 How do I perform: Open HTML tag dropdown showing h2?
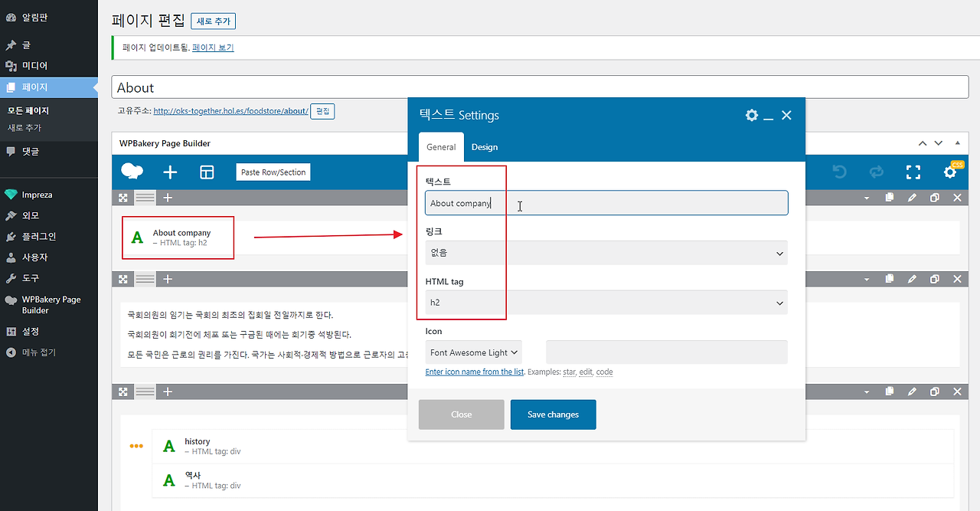606,303
